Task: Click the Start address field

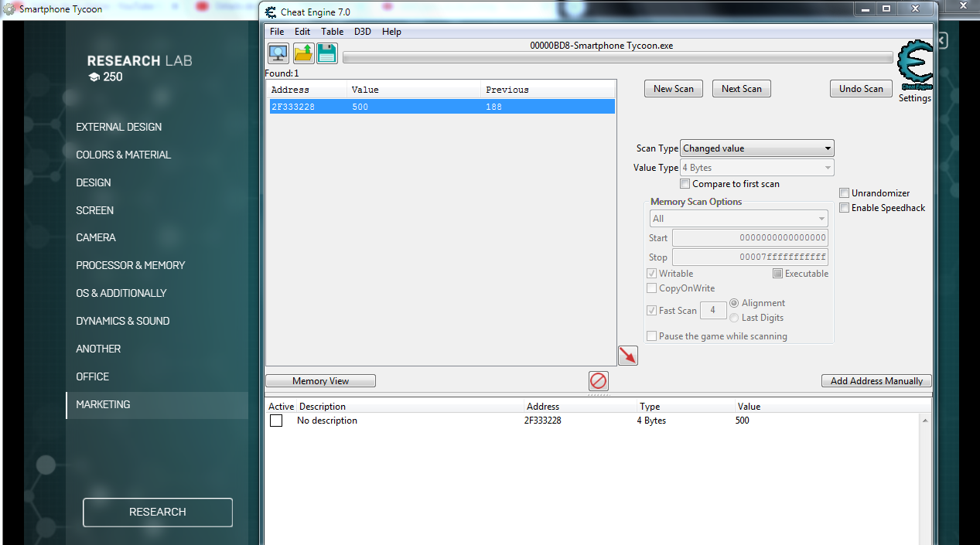Action: pos(750,238)
